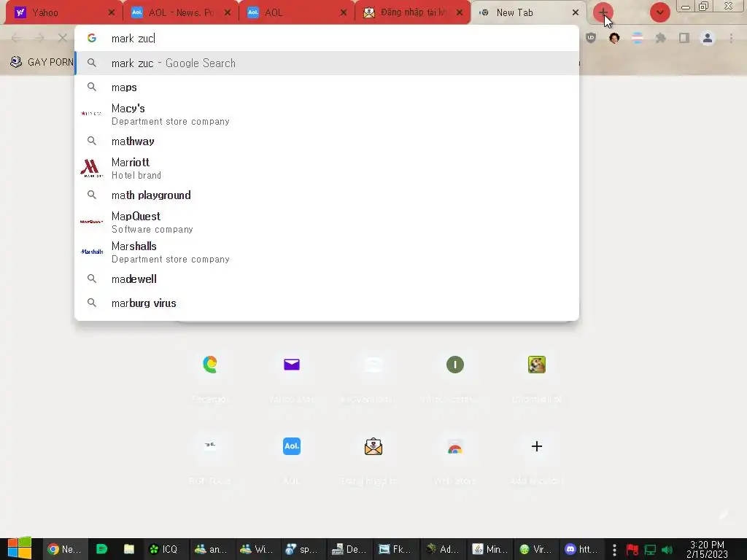The height and width of the screenshot is (560, 747).
Task: Pick the 'math playground' suggestion
Action: 327,195
